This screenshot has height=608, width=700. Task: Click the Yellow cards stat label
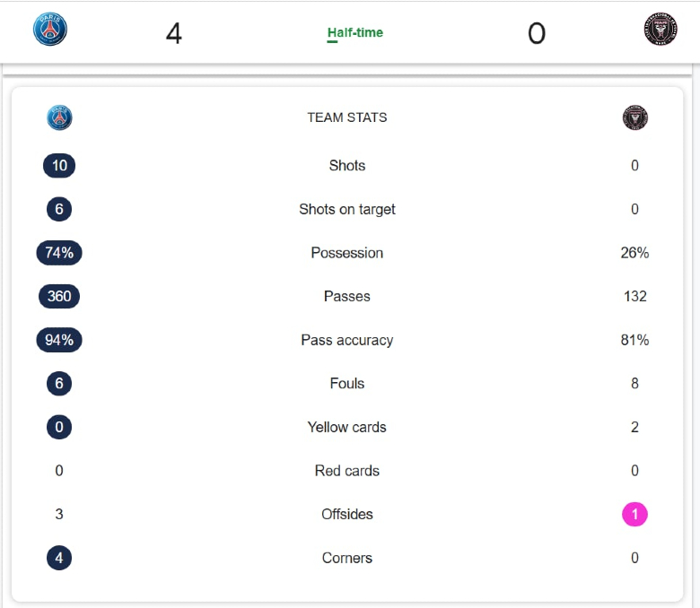click(x=347, y=428)
